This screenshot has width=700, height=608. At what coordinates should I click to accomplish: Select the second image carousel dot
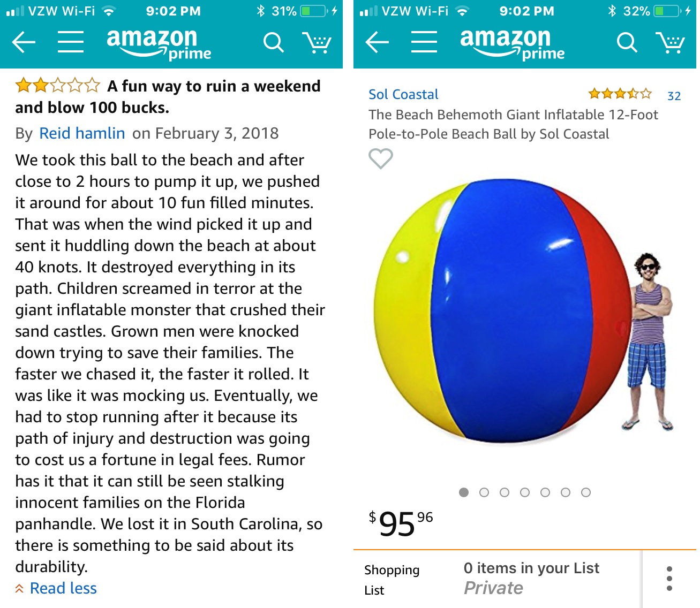coord(484,492)
